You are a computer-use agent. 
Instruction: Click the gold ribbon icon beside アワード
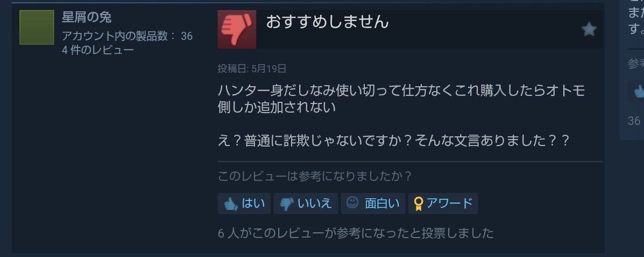(x=419, y=204)
